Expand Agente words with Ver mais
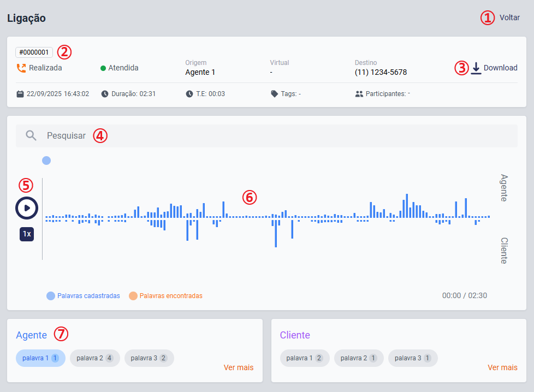Viewport: 534px width, 392px height. (239, 367)
